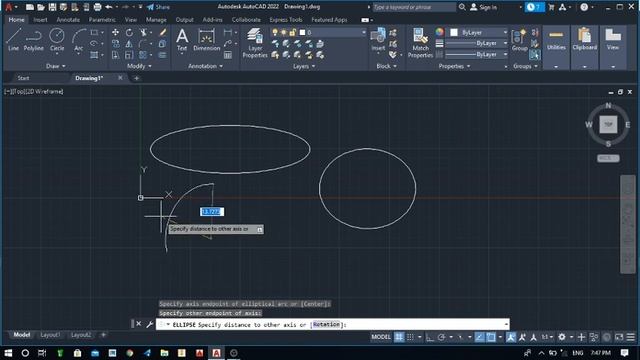640x360 pixels.
Task: Click the Table tool in Annotation panel
Action: click(x=228, y=55)
